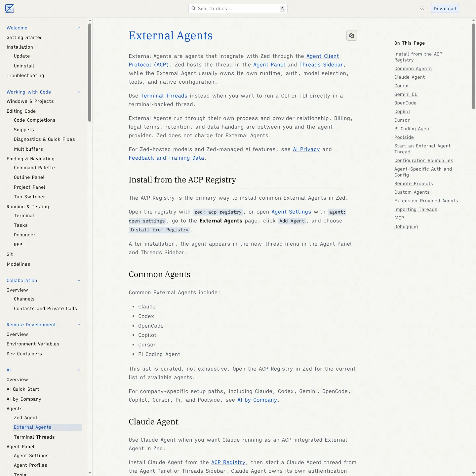Copy page as markdown icon button

tap(352, 35)
